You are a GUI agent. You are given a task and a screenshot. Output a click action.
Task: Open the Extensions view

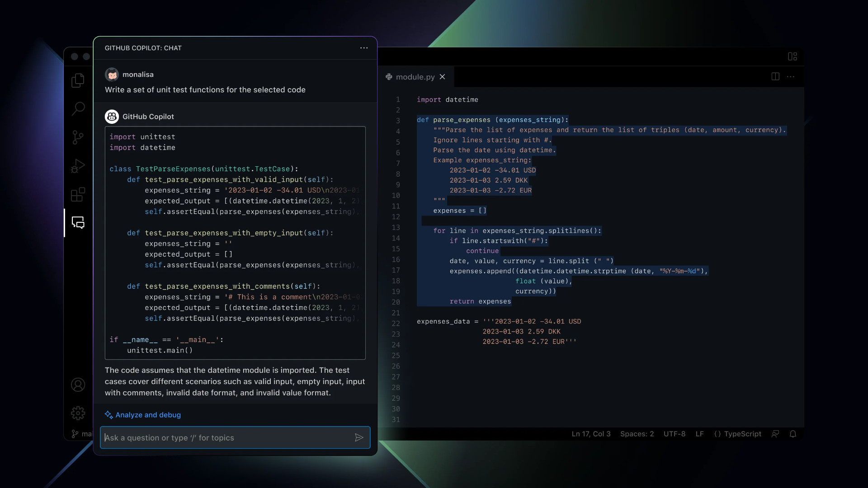(x=77, y=194)
